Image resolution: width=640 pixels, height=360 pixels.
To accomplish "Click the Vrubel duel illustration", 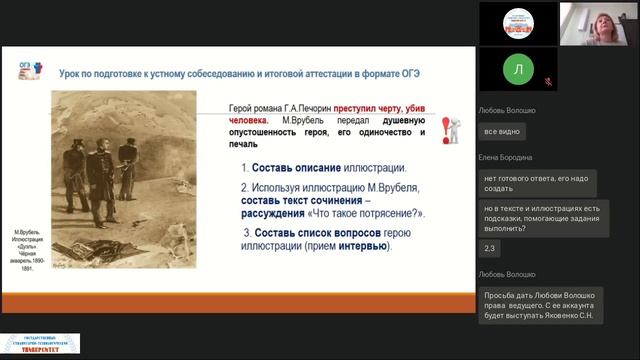I will click(x=124, y=179).
